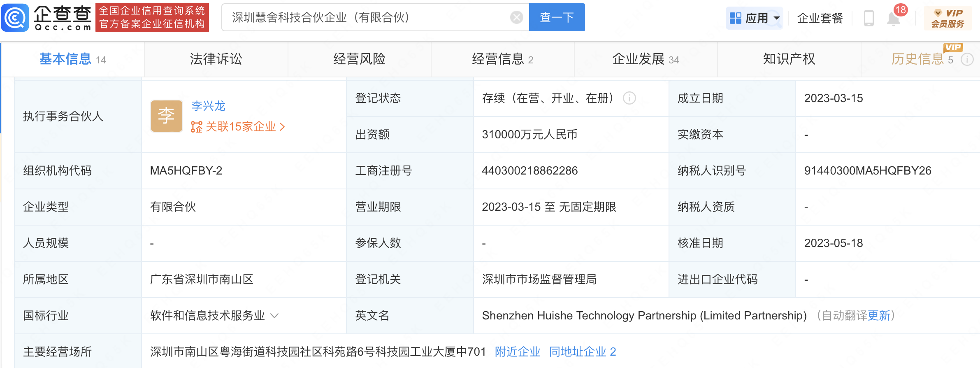Select the 知识产权 tab
980x368 pixels.
pyautogui.click(x=789, y=59)
